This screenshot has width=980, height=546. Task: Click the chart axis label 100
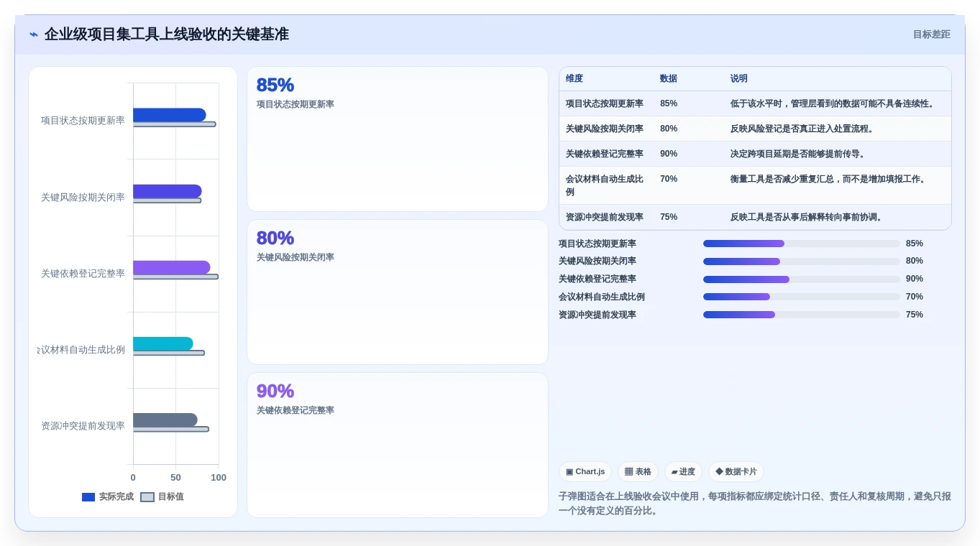tap(219, 478)
